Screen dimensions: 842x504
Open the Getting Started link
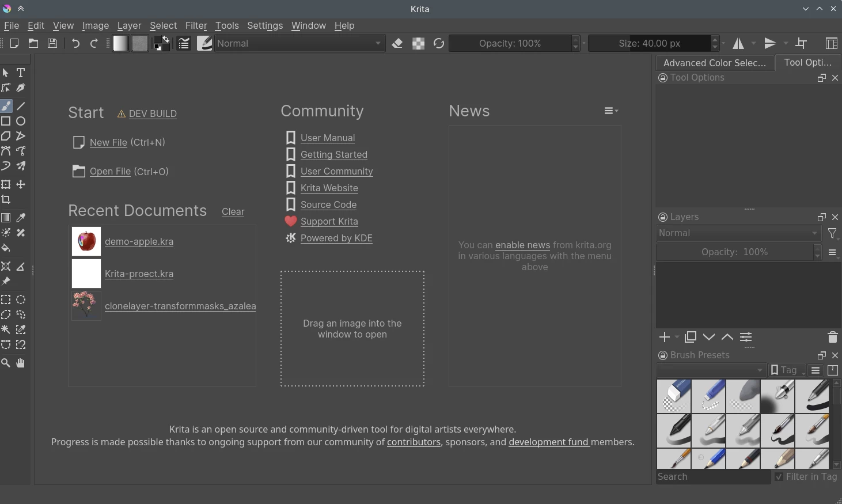click(x=334, y=154)
